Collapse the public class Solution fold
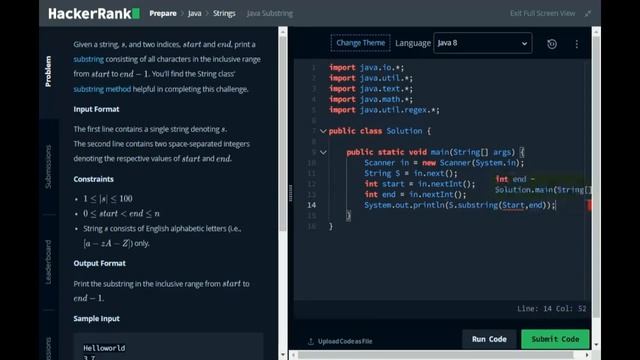 [323, 131]
